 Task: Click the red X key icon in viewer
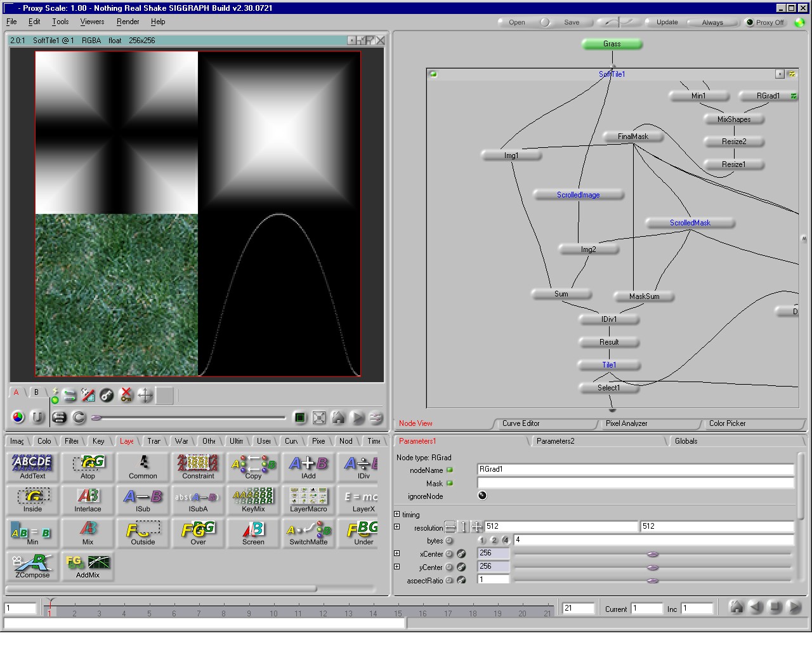(126, 395)
